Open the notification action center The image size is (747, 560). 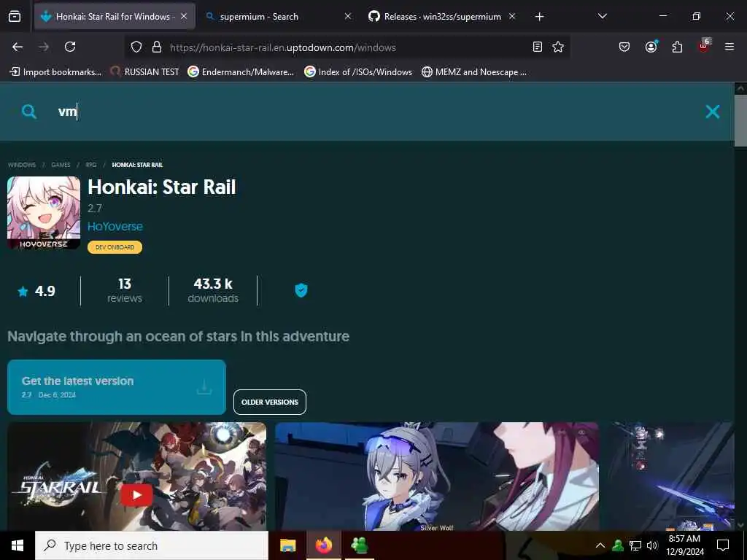723,545
